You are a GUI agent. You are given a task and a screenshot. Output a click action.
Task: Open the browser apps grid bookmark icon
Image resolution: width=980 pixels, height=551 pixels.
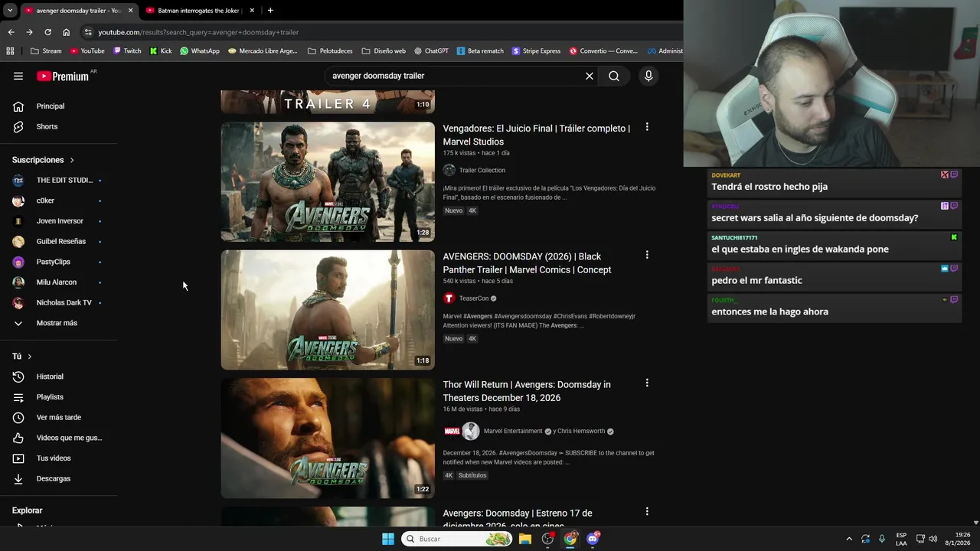pos(10,51)
